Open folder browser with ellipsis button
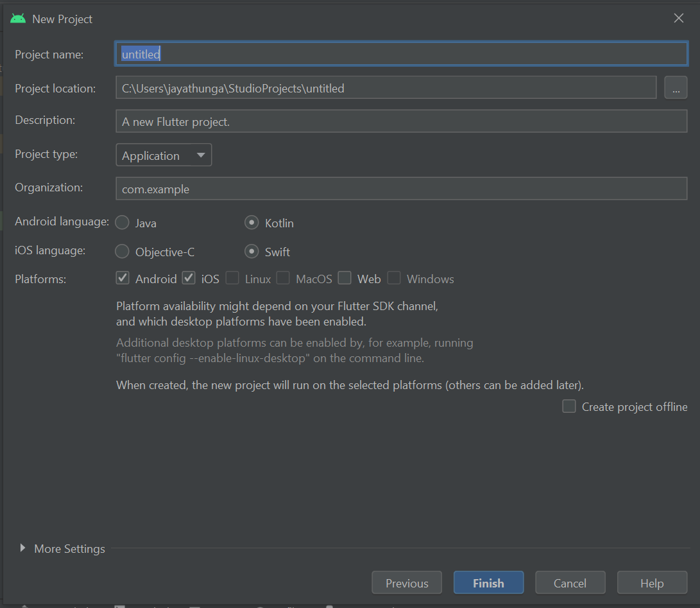 coord(676,88)
